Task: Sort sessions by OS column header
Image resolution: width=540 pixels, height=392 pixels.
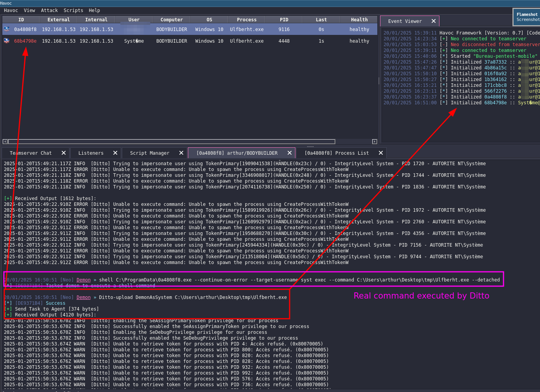Action: point(209,20)
